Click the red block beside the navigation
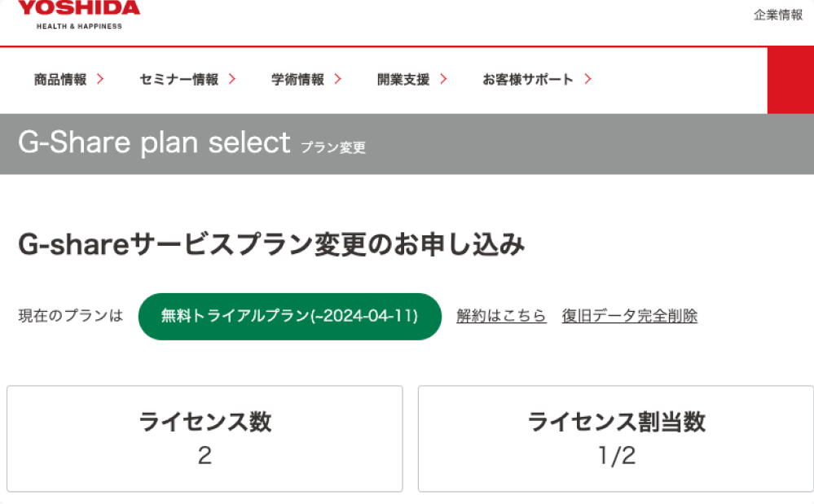The image size is (814, 504). pos(790,80)
